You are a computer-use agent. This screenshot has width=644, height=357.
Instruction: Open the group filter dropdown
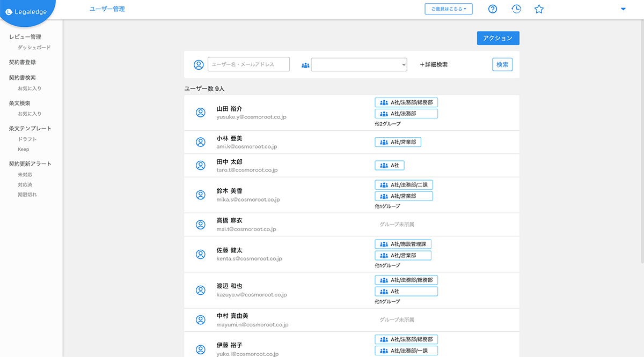(x=359, y=64)
